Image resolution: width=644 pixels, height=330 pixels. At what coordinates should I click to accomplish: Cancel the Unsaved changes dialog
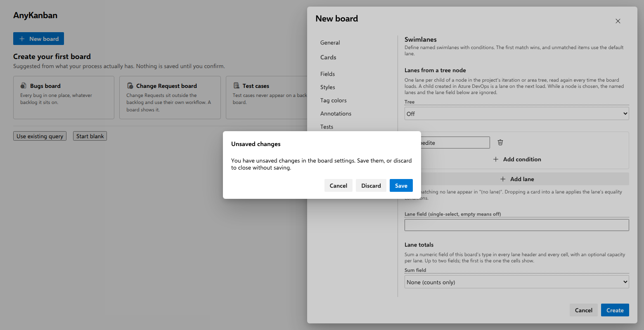pyautogui.click(x=339, y=186)
